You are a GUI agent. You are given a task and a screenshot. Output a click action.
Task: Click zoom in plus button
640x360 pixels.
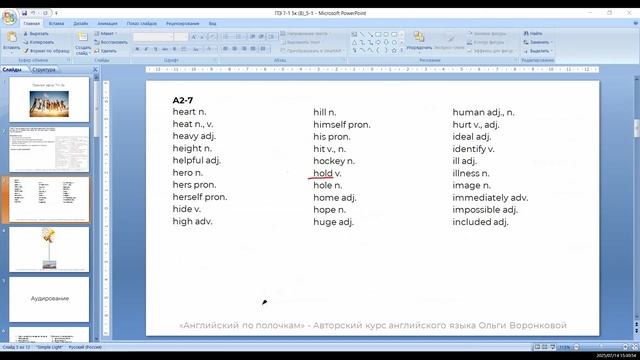(x=625, y=347)
